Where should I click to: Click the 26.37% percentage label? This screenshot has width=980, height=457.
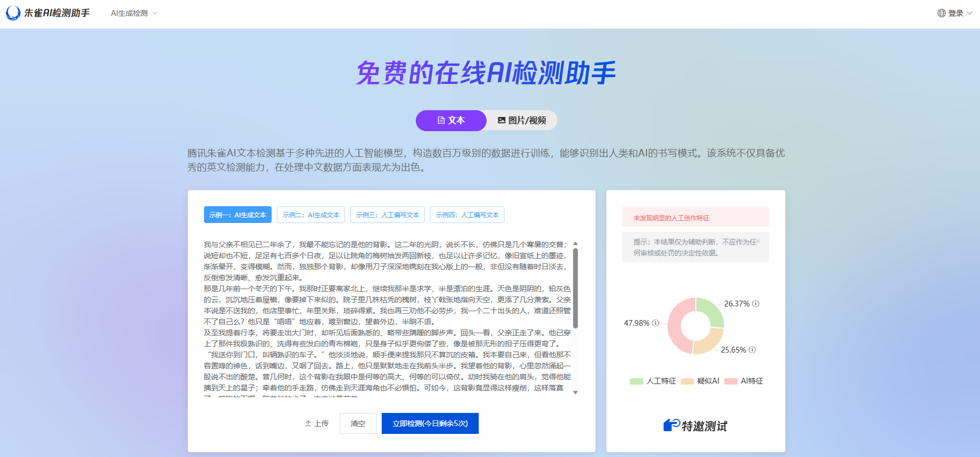pyautogui.click(x=737, y=304)
